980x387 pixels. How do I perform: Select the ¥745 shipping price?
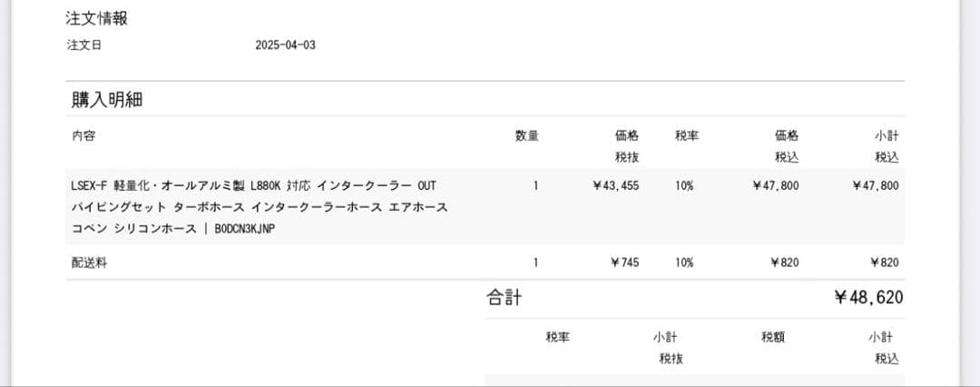point(625,263)
